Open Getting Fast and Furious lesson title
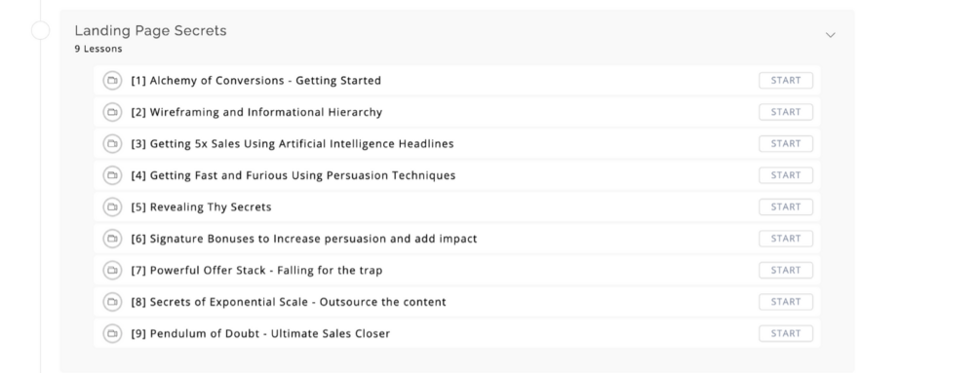The width and height of the screenshot is (980, 373). click(294, 175)
